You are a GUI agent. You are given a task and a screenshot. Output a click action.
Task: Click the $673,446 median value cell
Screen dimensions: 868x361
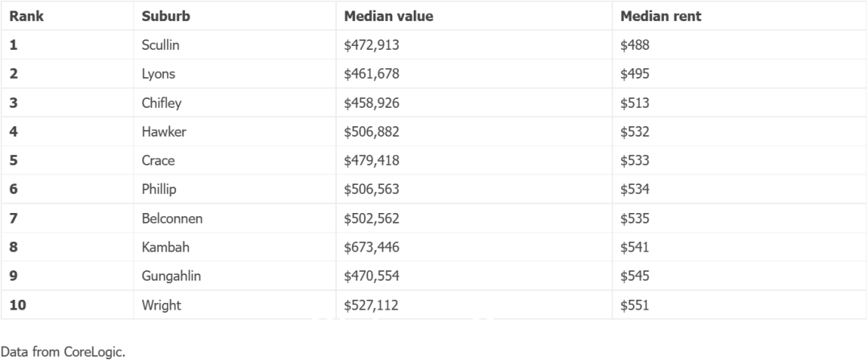[x=474, y=247]
